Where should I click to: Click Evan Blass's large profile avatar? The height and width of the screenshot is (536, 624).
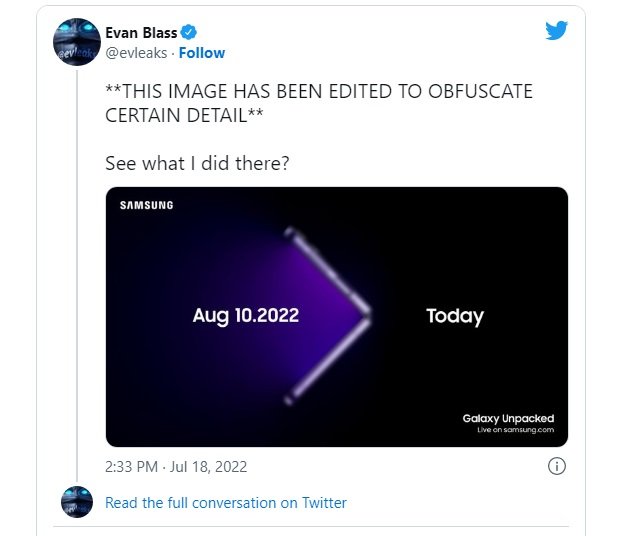pos(77,41)
